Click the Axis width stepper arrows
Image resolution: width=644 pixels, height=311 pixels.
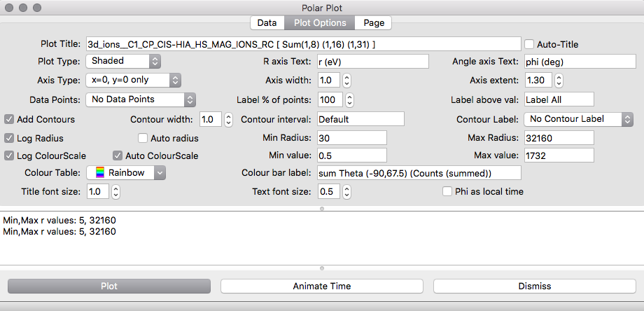(346, 81)
